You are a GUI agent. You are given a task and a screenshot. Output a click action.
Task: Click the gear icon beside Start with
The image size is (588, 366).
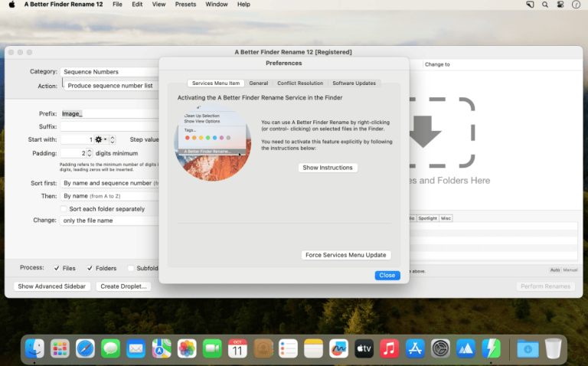(100, 139)
